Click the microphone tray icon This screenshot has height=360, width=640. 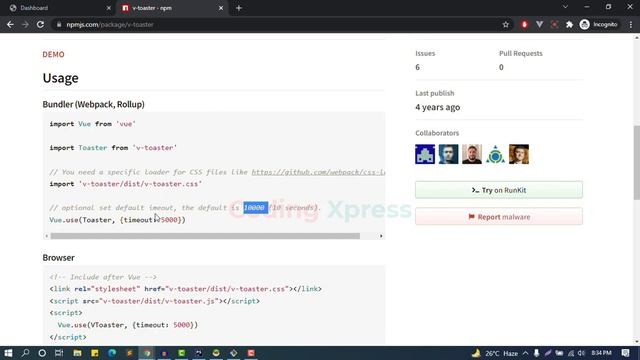point(536,353)
